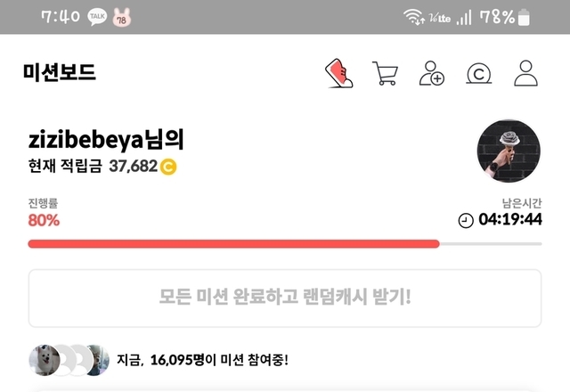
Task: Tap the KakaoTalk notification icon
Action: pyautogui.click(x=97, y=17)
